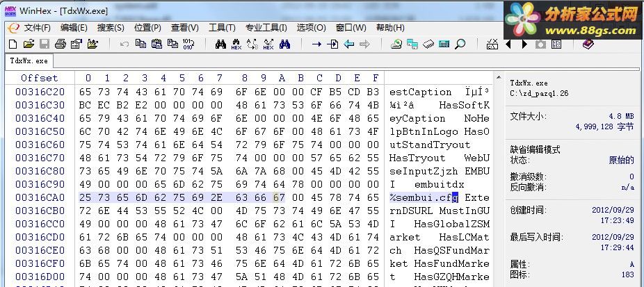Click the blue Continue Search binoculars
644x287 pixels.
tap(284, 44)
